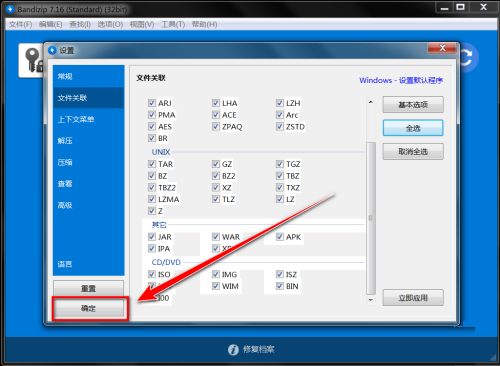Toggle the Z checkbox
This screenshot has height=366, width=500.
(152, 211)
